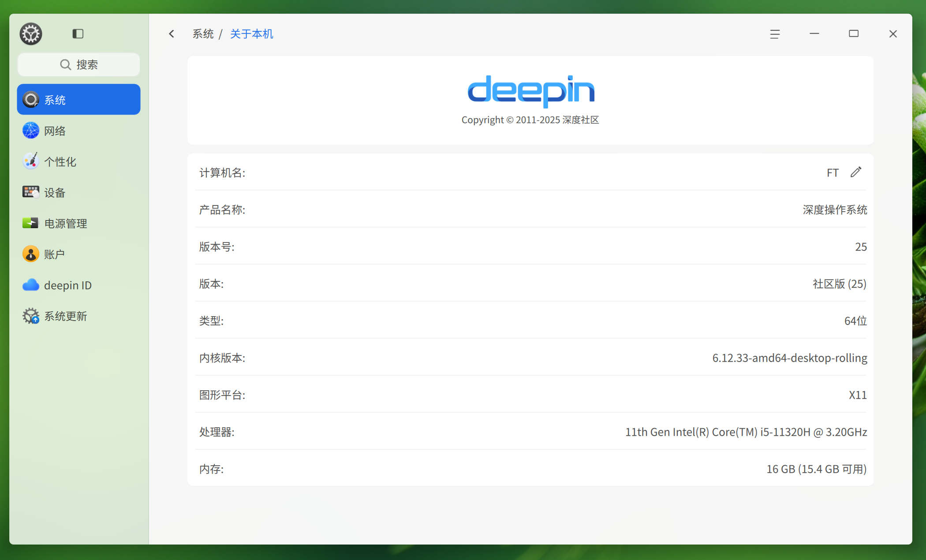Select the 系统 system sidebar item
The image size is (926, 560).
78,100
